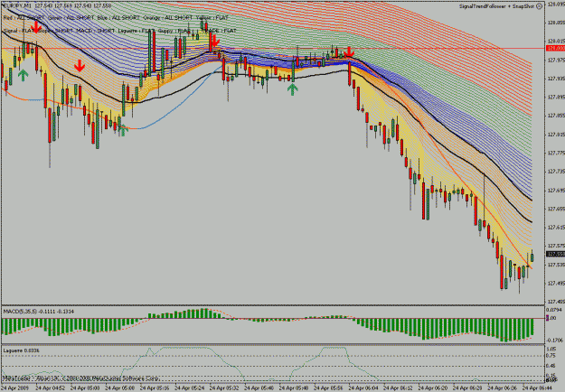Viewport: 565px width, 392px height.
Task: Click the EURJPY,M1 symbol header text
Action: (16, 5)
